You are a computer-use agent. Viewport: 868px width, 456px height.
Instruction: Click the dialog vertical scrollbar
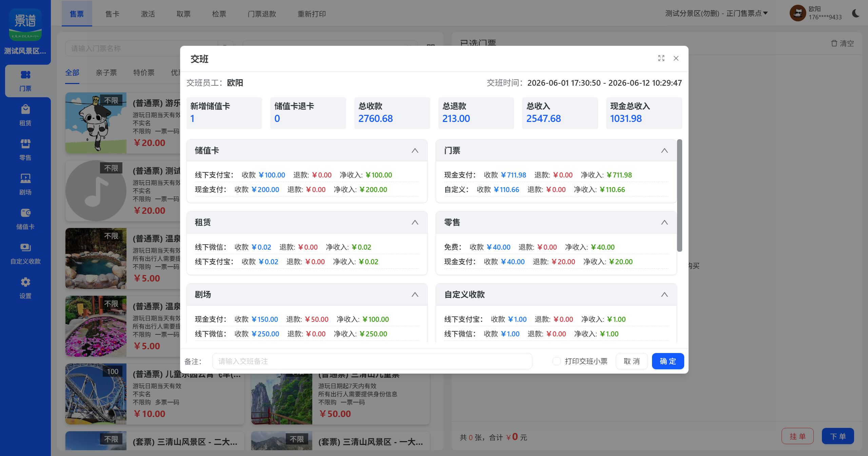coord(679,195)
